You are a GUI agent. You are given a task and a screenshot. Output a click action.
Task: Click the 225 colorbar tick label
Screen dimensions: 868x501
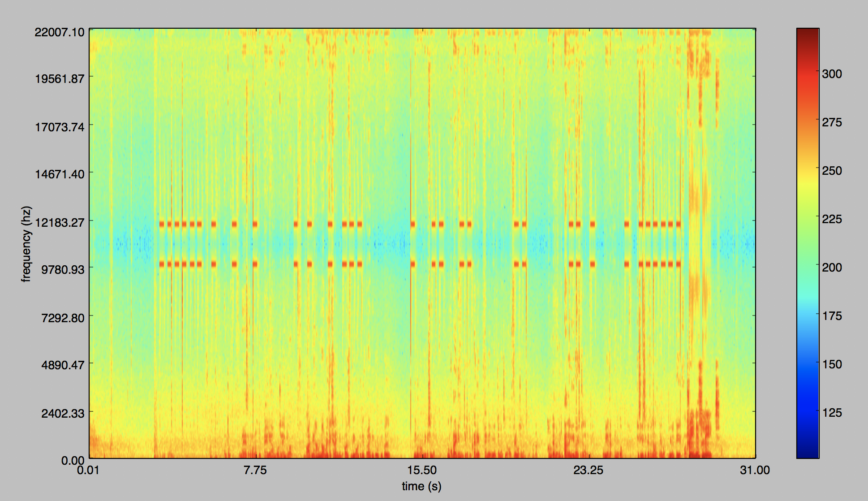[832, 219]
